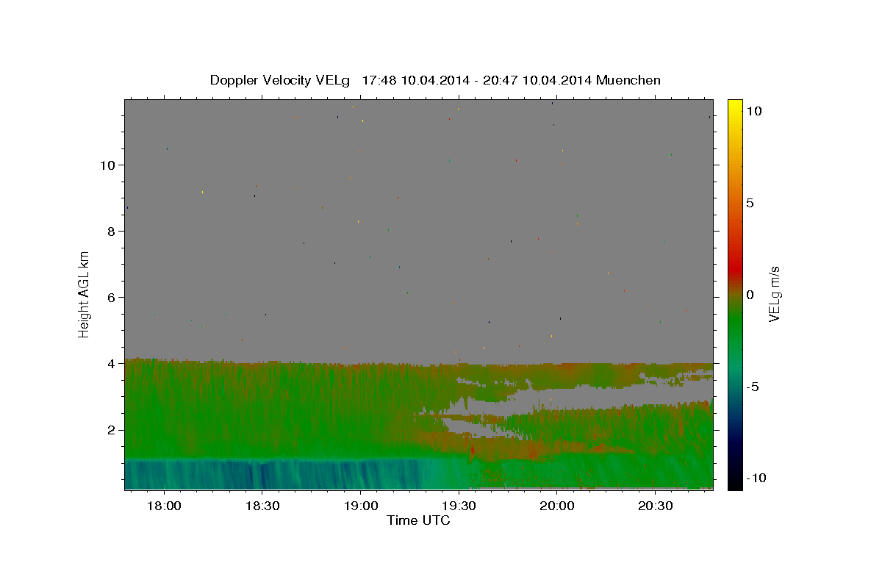
Task: Click the 'Time UTC' axis label
Action: (x=418, y=520)
